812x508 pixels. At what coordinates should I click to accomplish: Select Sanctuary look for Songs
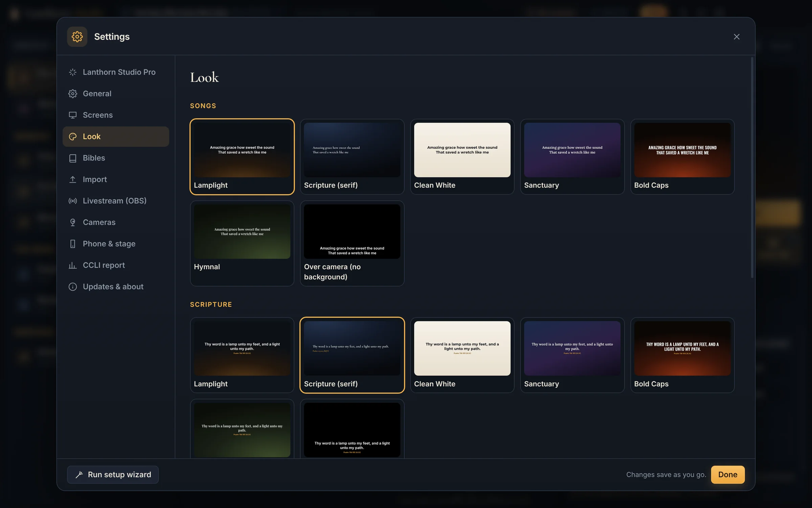(572, 157)
